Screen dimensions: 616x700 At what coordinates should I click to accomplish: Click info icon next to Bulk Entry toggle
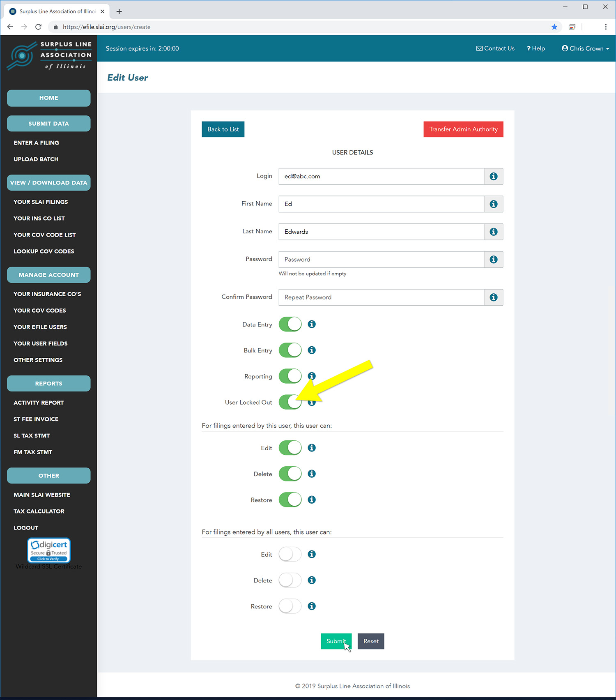pyautogui.click(x=312, y=350)
